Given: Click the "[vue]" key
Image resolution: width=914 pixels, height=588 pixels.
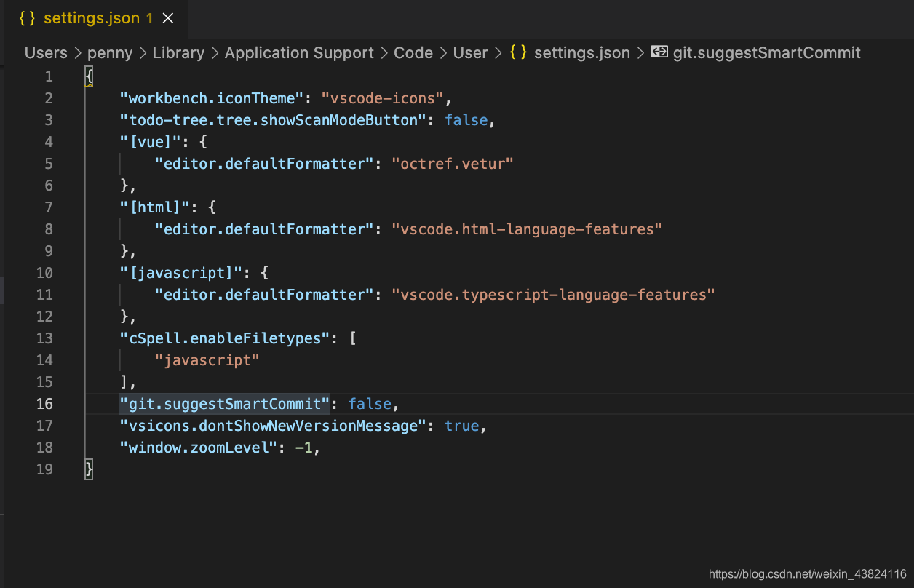Looking at the screenshot, I should [x=150, y=142].
